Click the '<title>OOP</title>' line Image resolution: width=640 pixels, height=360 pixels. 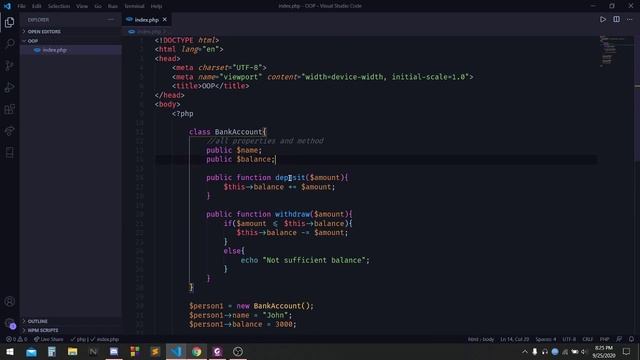211,86
